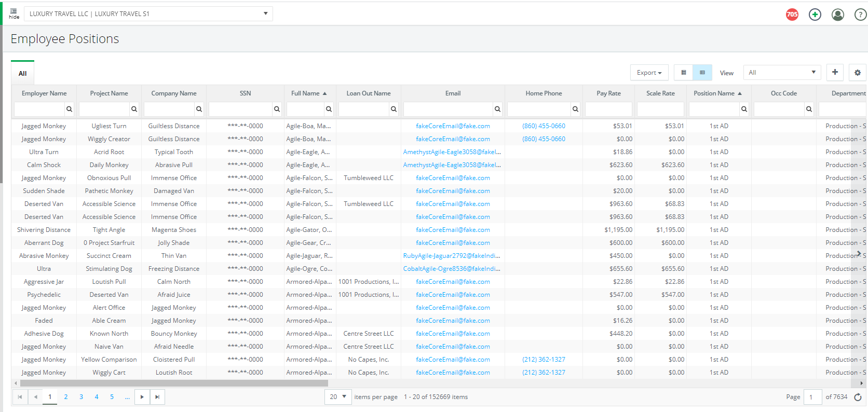Click the current page 1 button
This screenshot has width=868, height=412.
(x=50, y=397)
